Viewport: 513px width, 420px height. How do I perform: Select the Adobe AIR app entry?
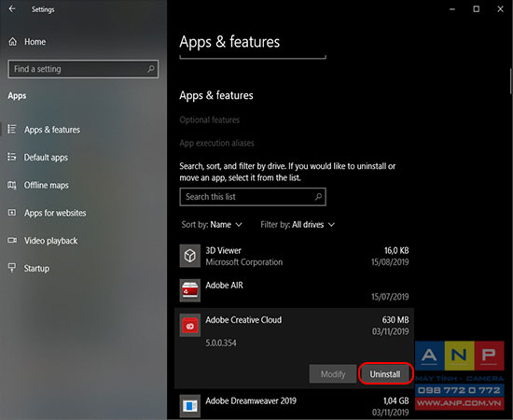[294, 290]
